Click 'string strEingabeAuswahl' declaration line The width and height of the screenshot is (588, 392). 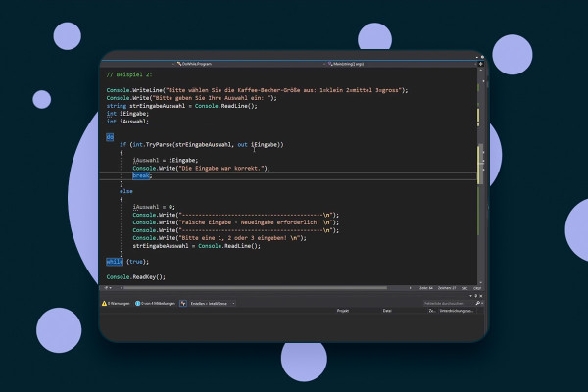[182, 106]
